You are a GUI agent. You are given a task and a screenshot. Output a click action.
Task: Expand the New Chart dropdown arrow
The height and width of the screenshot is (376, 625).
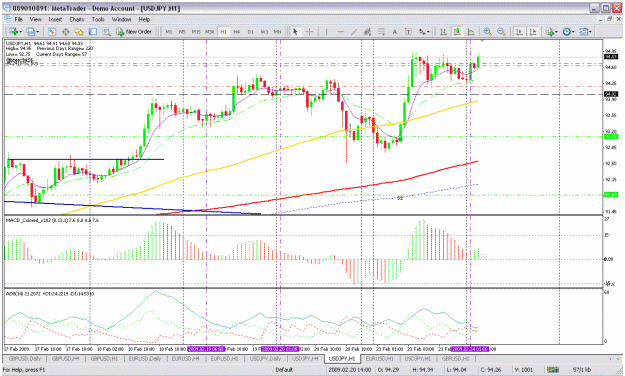click(21, 31)
